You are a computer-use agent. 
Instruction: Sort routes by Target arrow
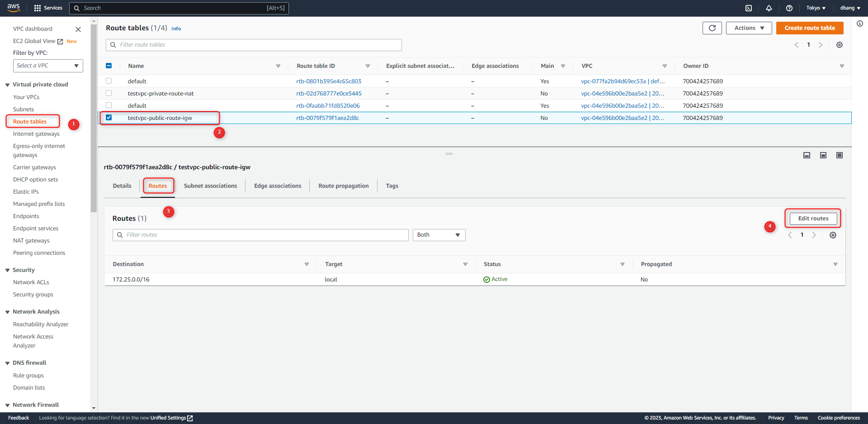[x=465, y=264]
